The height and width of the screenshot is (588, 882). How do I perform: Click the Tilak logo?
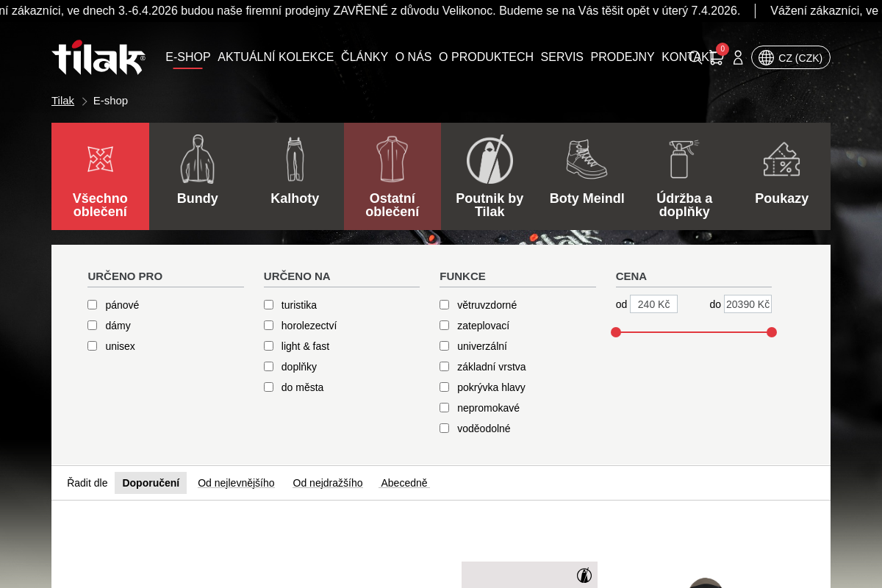[98, 57]
